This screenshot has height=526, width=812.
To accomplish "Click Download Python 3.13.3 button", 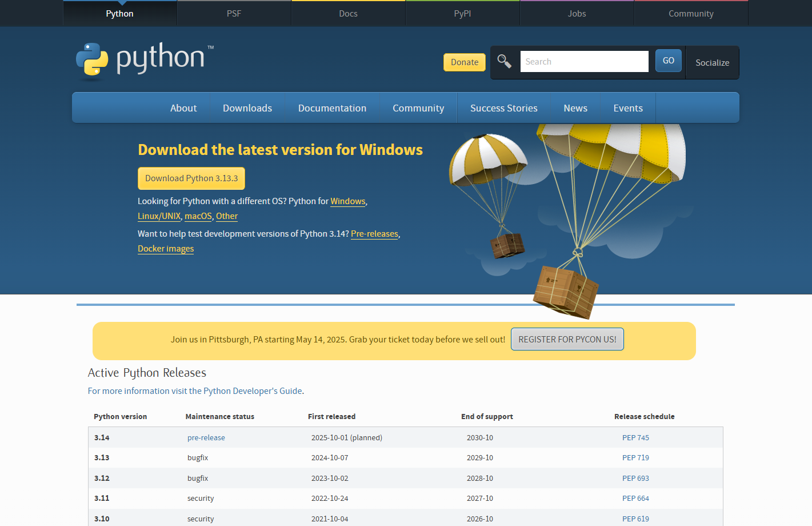I will (191, 178).
